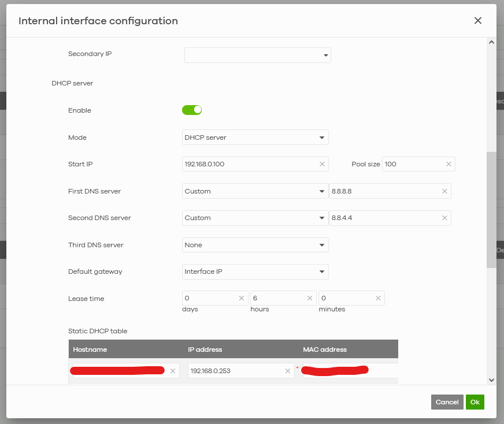Clear the lease time hours value
The height and width of the screenshot is (424, 504).
click(x=310, y=298)
